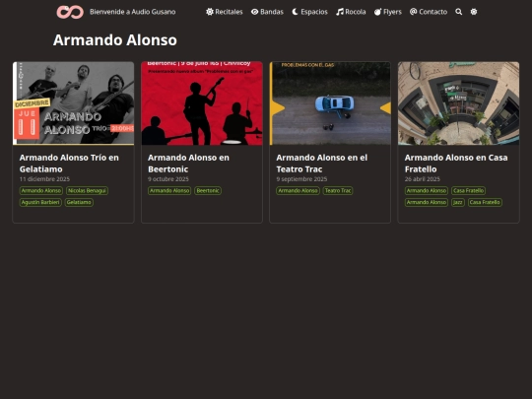Open Armando Alonso Trío en Gelatiamo title
This screenshot has width=532, height=399.
(x=69, y=164)
